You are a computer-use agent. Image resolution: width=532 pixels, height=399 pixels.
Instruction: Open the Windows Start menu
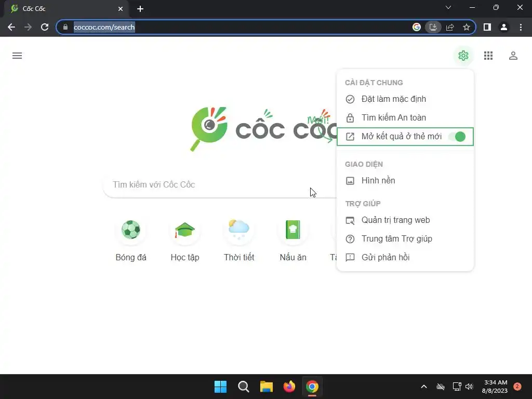[x=220, y=387]
